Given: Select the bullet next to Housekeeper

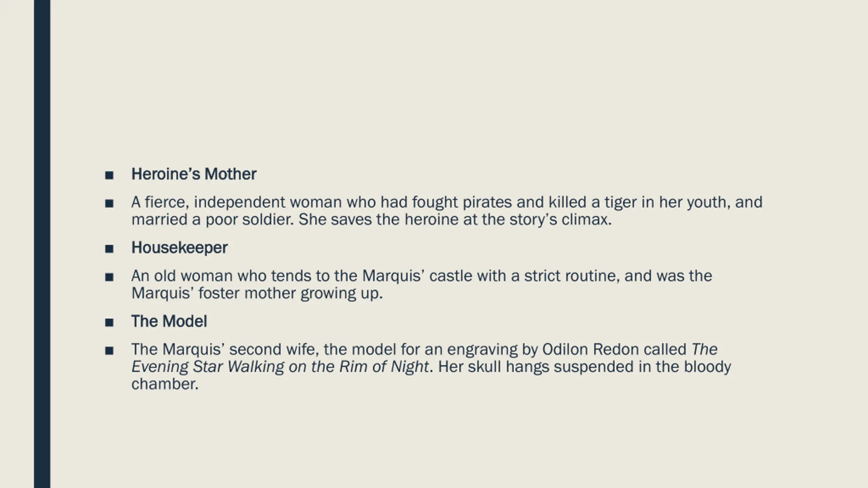Looking at the screenshot, I should [109, 249].
